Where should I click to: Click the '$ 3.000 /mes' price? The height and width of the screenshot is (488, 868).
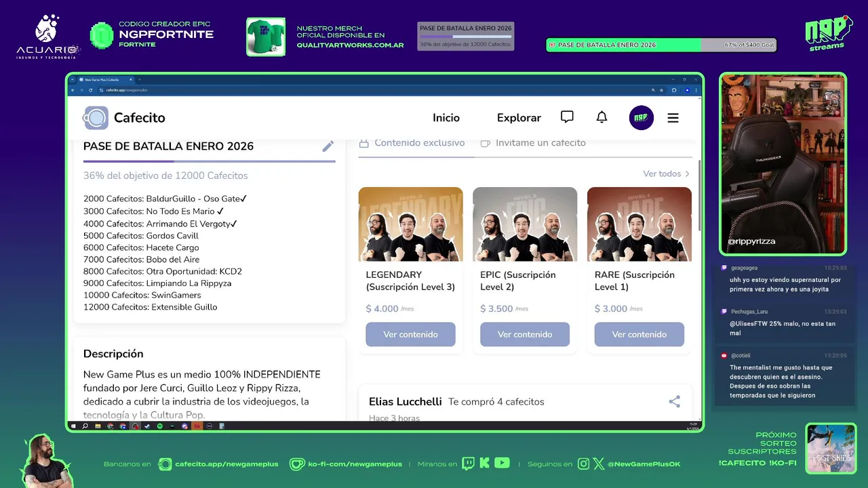619,309
